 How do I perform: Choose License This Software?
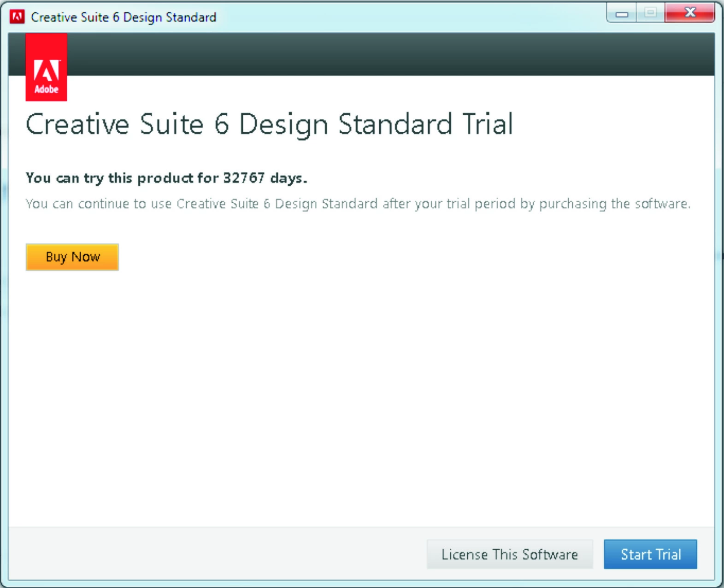(x=510, y=554)
